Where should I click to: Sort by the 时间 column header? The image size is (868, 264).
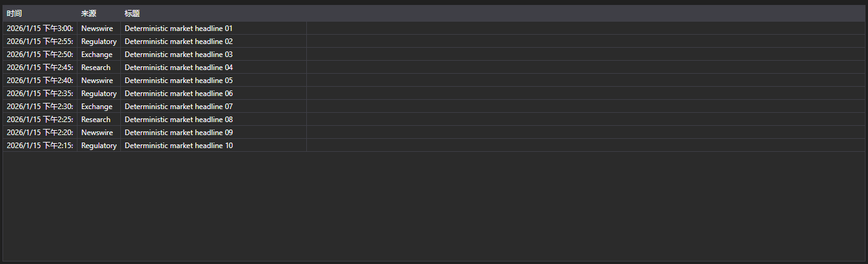click(x=40, y=13)
